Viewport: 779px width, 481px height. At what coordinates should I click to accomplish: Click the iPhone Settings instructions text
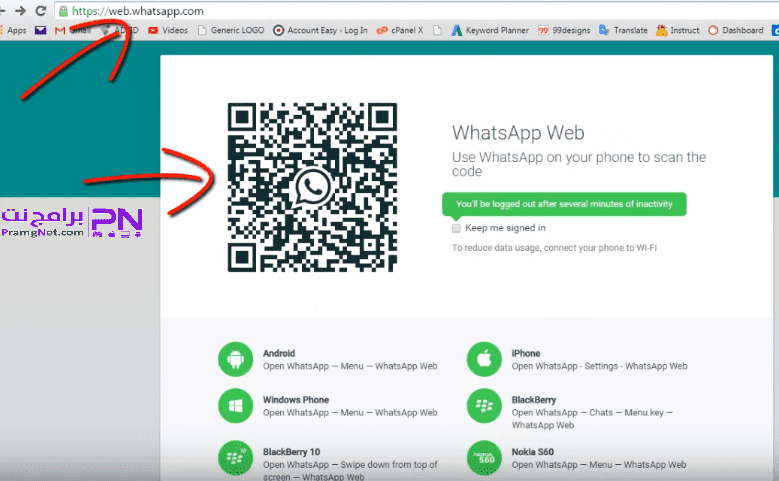(600, 366)
